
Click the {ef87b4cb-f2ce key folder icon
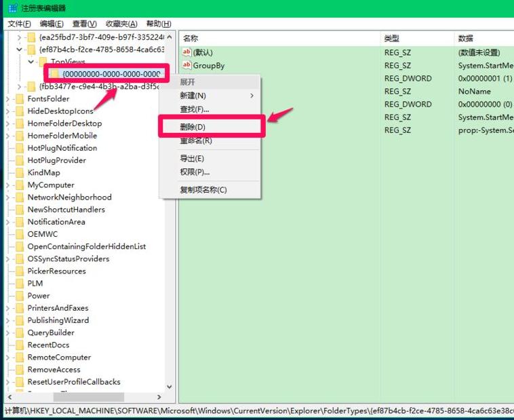31,50
